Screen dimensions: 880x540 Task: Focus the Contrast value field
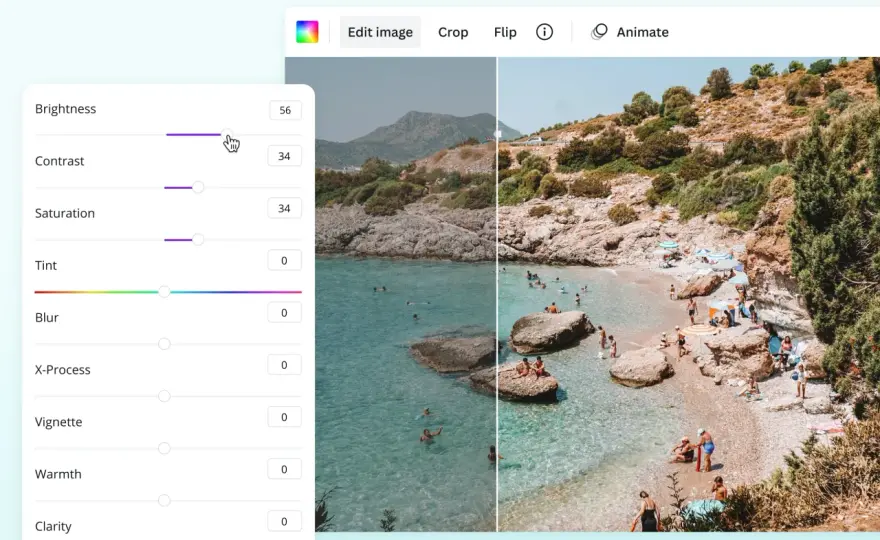(x=285, y=156)
